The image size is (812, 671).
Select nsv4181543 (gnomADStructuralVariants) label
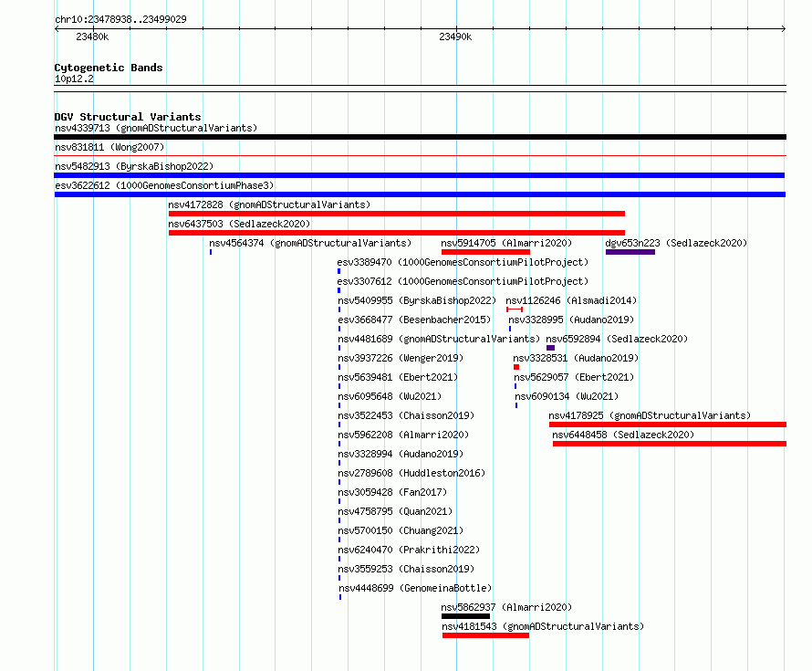coord(543,626)
